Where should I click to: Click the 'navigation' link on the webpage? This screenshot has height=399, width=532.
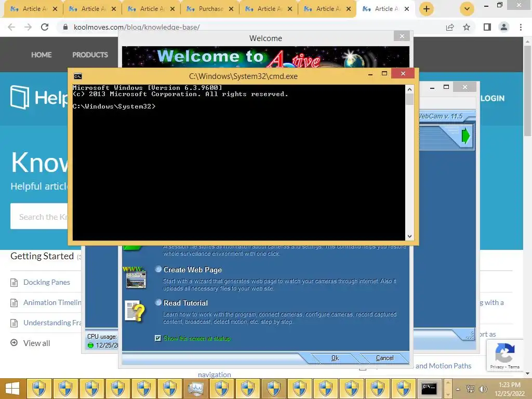215,375
